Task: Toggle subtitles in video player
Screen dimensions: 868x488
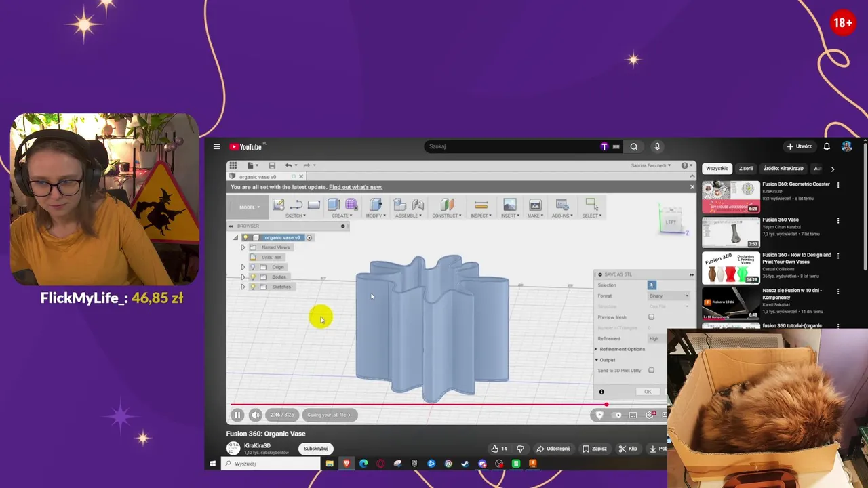Action: pos(633,415)
